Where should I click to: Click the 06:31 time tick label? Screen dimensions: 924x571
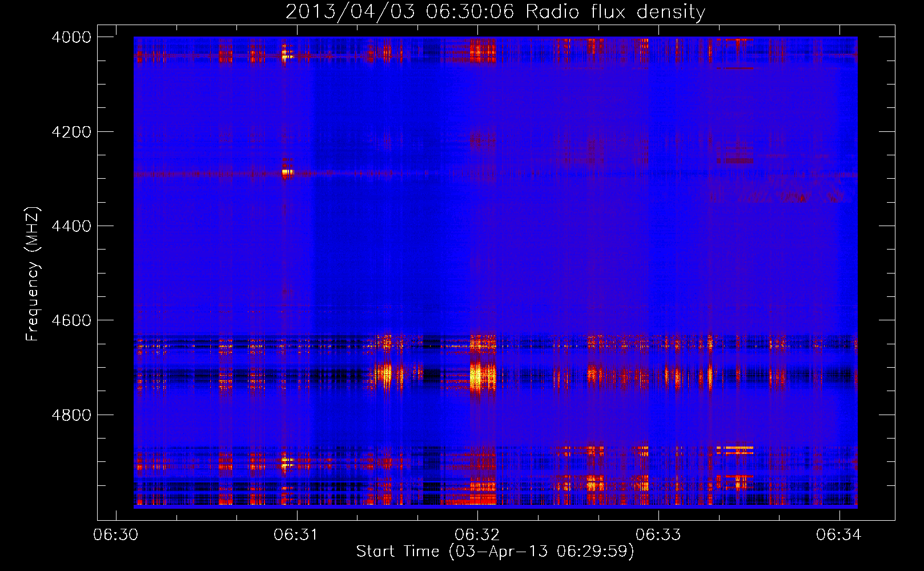pos(296,534)
